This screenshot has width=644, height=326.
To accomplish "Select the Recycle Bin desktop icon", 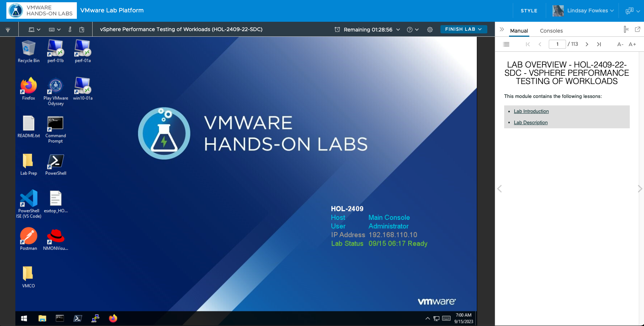I will pos(28,51).
